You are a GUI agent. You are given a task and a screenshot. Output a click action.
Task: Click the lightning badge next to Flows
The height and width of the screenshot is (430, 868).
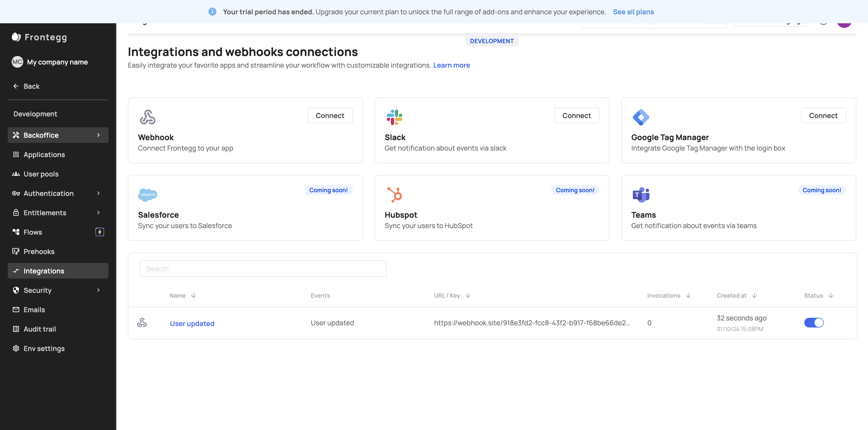tap(99, 232)
